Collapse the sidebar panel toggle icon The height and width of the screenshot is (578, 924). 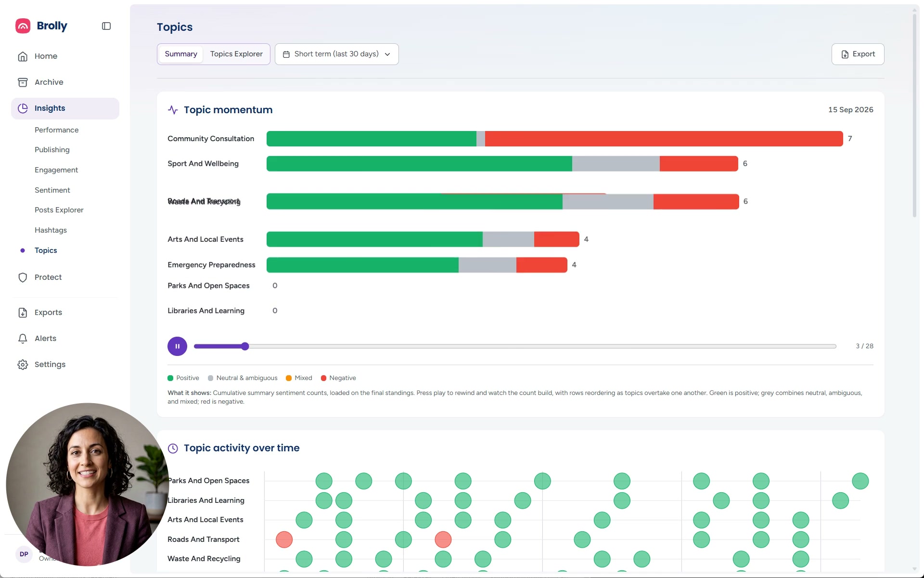[x=106, y=26]
